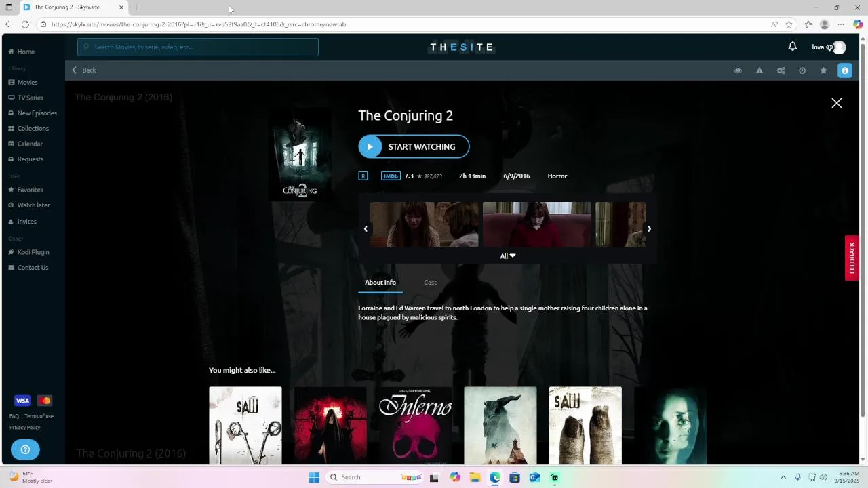Open the share icon in the toolbar

(x=781, y=70)
